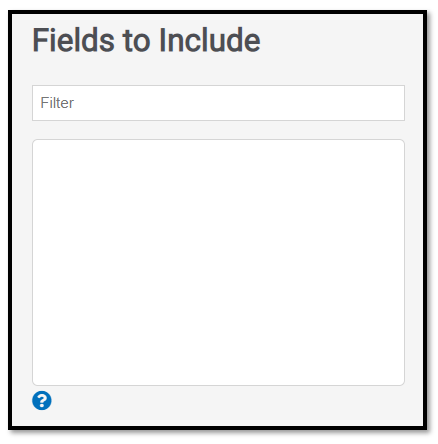Select the empty Fields to Include list area
438x444 pixels.
[x=218, y=262]
